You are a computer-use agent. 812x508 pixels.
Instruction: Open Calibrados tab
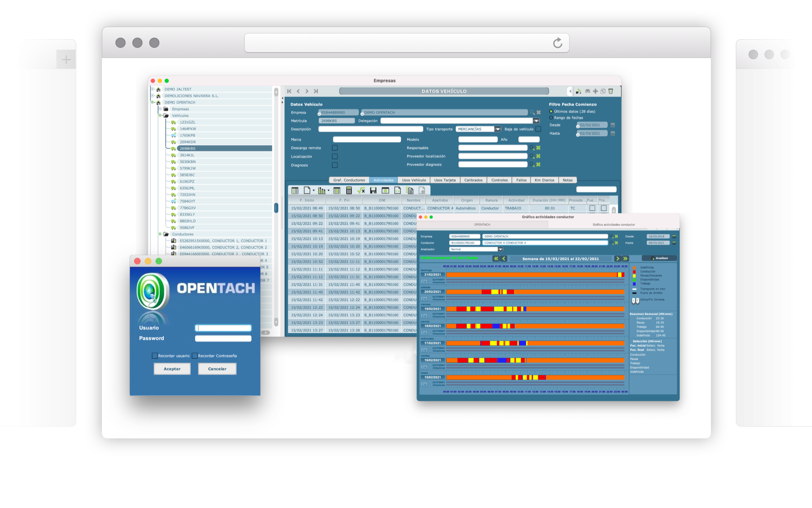tap(473, 180)
